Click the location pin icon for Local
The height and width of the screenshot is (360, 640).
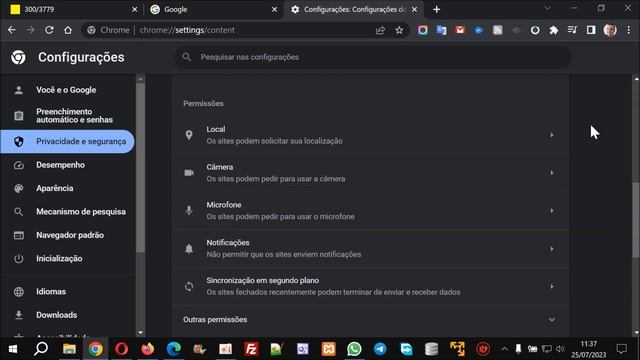[x=189, y=135]
